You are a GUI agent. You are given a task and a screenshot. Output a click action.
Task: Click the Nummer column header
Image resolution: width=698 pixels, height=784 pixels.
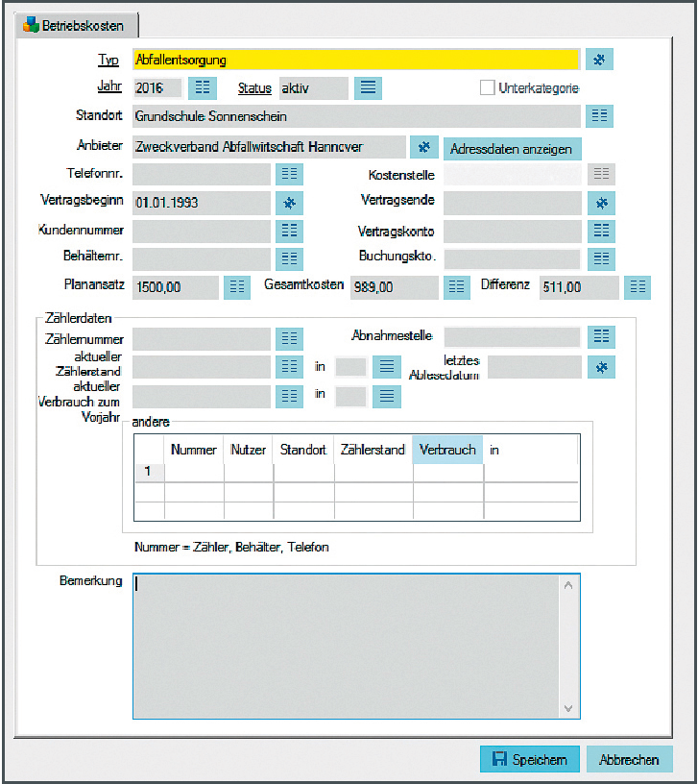194,450
